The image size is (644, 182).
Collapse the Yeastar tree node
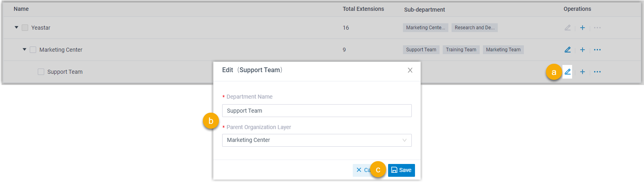(16, 28)
